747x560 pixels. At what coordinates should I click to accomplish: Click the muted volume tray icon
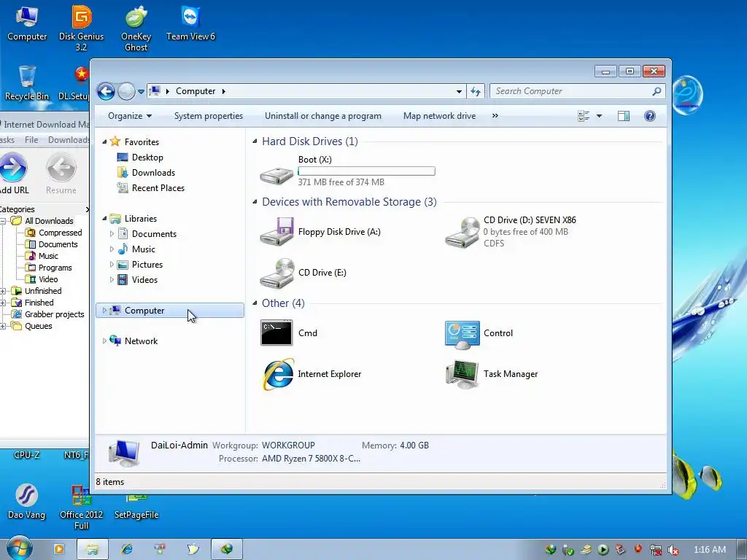[673, 550]
